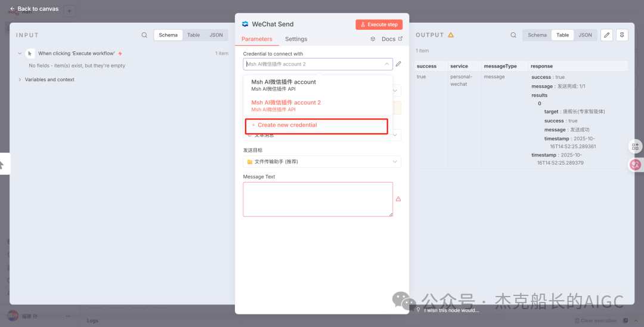
Task: Click Clear execution button
Action: [596, 321]
